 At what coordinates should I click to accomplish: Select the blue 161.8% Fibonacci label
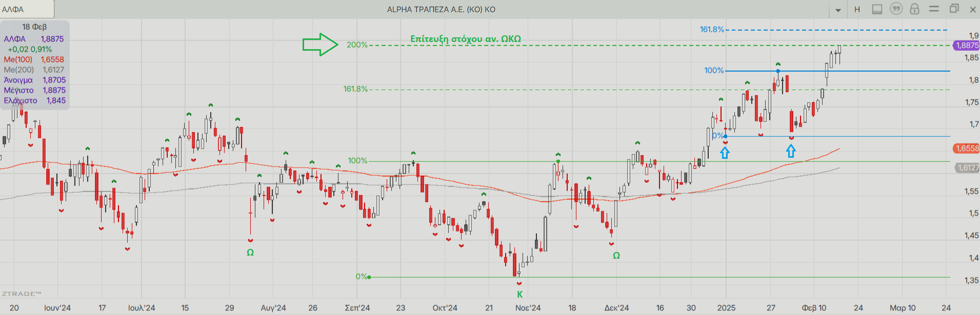point(712,30)
